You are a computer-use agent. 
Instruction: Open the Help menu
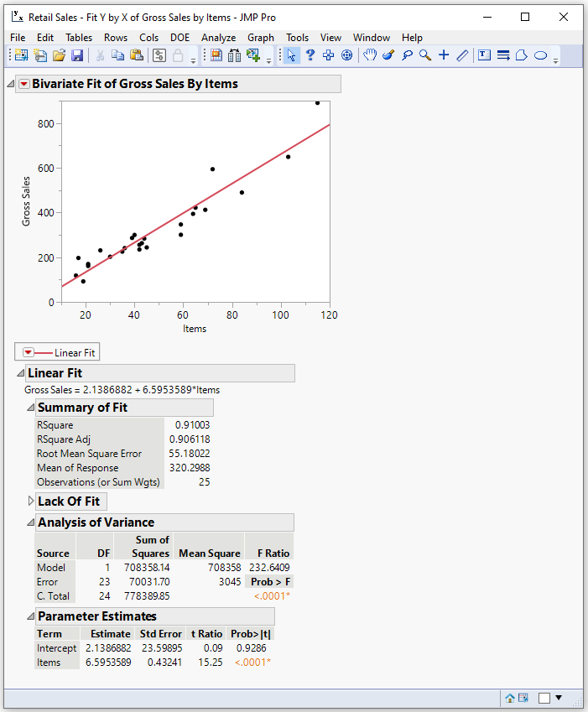412,37
